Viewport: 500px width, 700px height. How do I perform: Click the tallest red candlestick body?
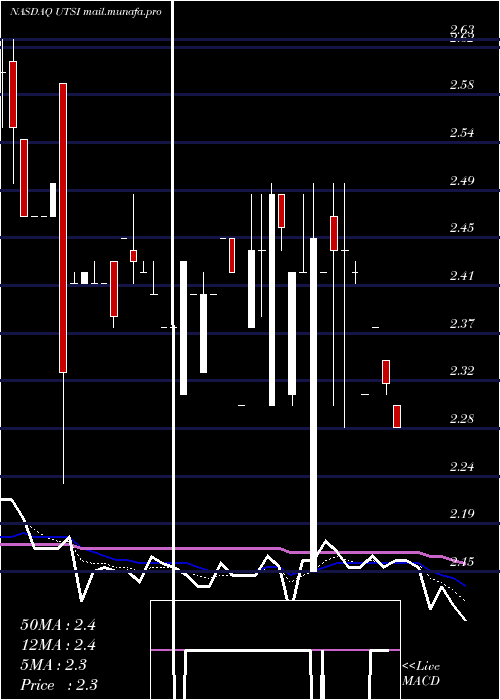point(63,228)
